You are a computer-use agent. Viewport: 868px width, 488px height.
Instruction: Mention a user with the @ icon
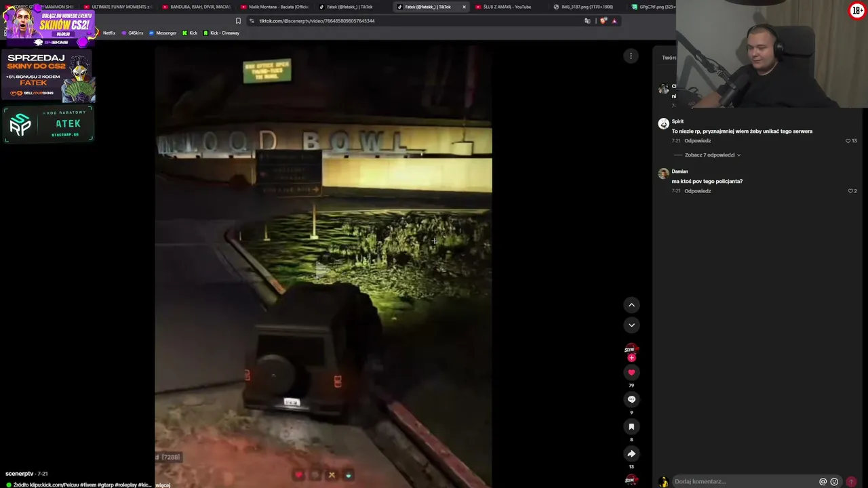click(x=823, y=482)
